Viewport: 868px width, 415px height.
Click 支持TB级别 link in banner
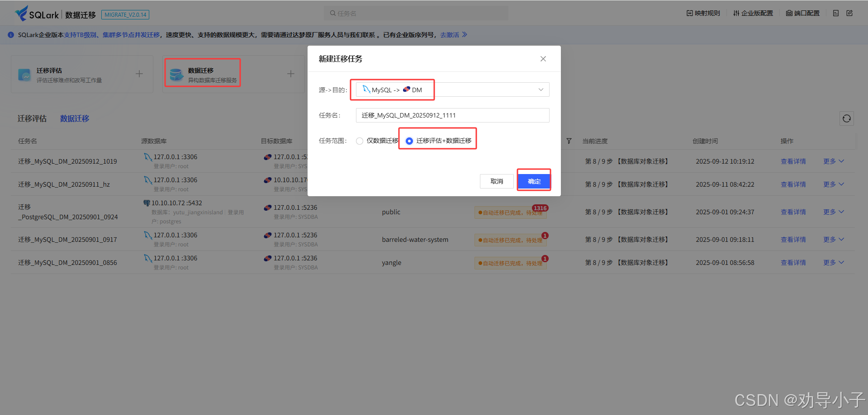tap(80, 35)
